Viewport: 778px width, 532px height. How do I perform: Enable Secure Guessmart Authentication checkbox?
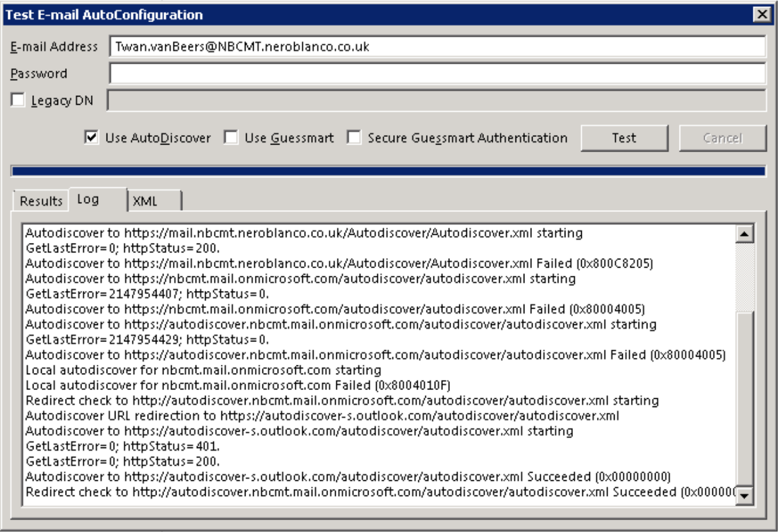pos(355,137)
